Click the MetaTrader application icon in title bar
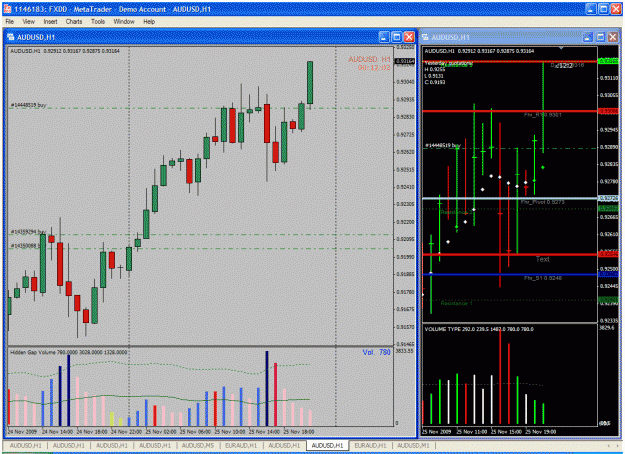This screenshot has height=454, width=625. point(7,9)
